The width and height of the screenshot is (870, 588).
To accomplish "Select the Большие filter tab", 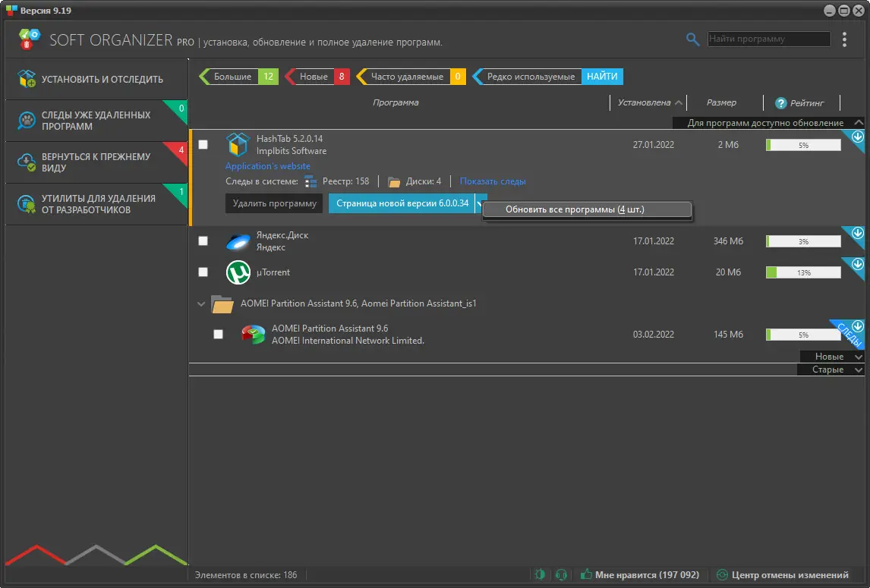I will click(238, 77).
